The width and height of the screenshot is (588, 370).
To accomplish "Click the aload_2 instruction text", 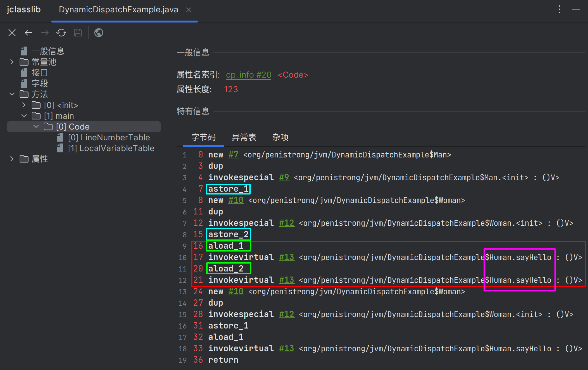I will [226, 269].
